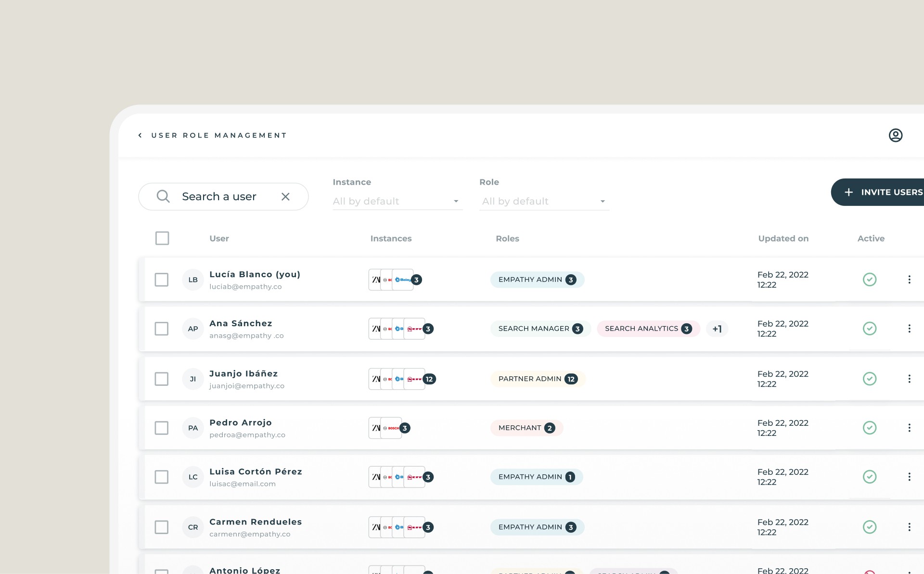Expand the +1 extra roles for Ana Sánchez
Image resolution: width=924 pixels, height=574 pixels.
(717, 329)
